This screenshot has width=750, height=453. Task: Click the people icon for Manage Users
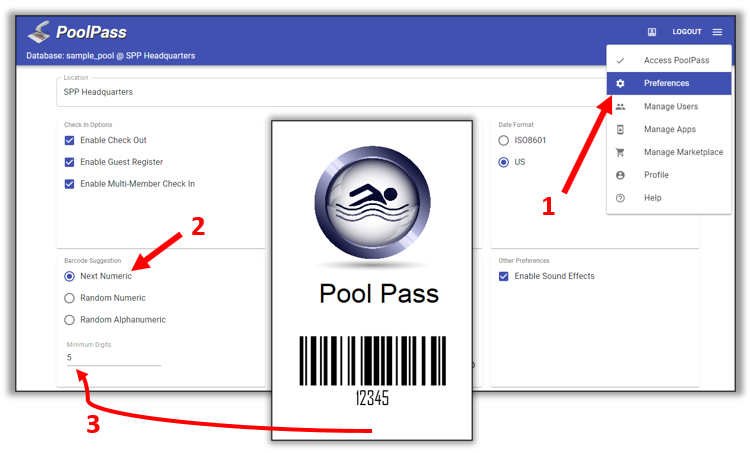[x=620, y=107]
